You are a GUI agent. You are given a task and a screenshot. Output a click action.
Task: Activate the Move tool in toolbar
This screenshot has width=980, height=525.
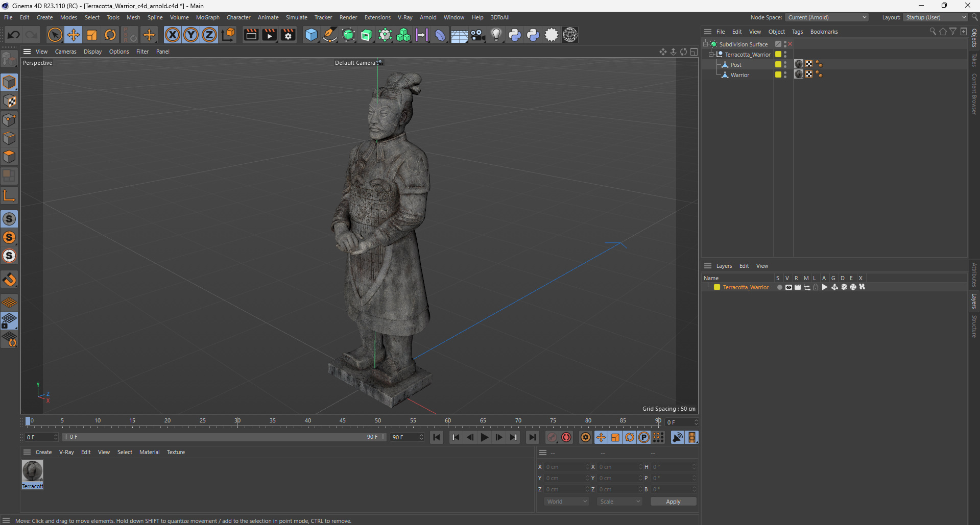(x=74, y=35)
